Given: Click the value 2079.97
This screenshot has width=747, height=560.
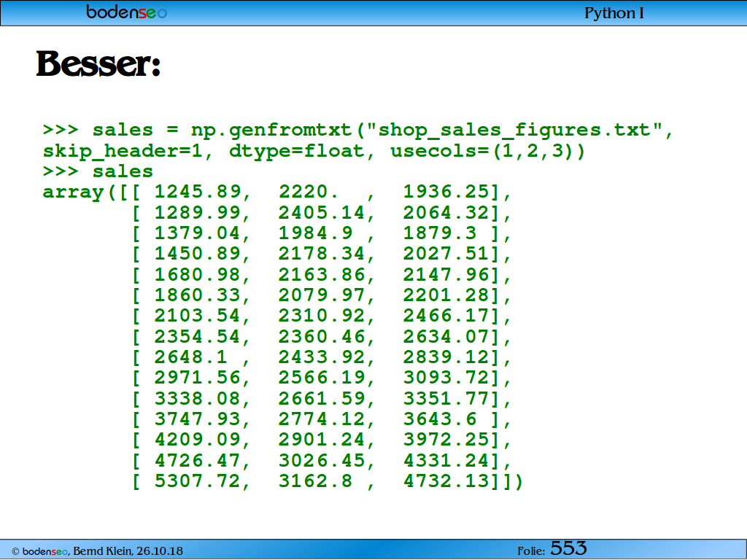Looking at the screenshot, I should [322, 295].
